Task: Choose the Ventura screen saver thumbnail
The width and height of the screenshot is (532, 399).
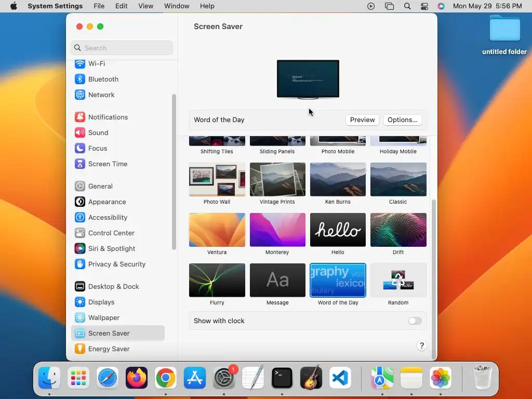Action: [217, 230]
